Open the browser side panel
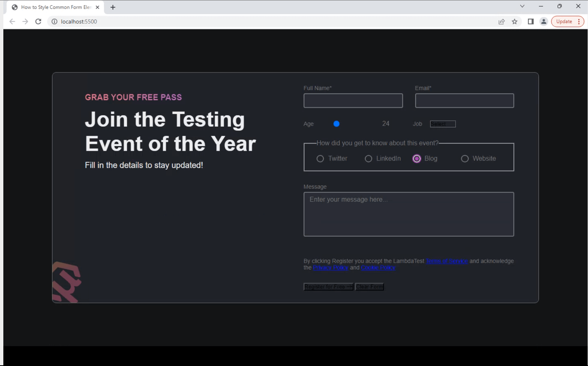Image resolution: width=588 pixels, height=366 pixels. [531, 22]
